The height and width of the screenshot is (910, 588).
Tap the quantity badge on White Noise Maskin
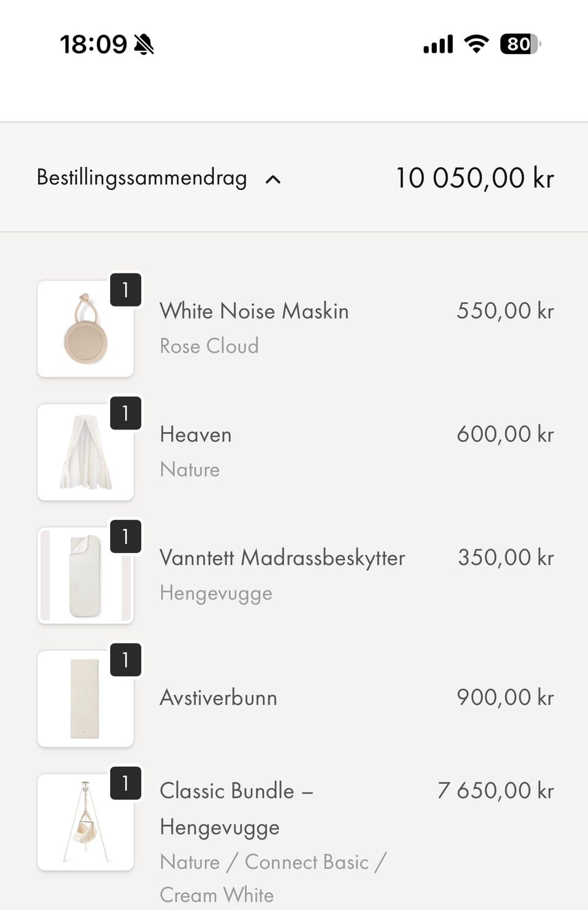(x=126, y=290)
